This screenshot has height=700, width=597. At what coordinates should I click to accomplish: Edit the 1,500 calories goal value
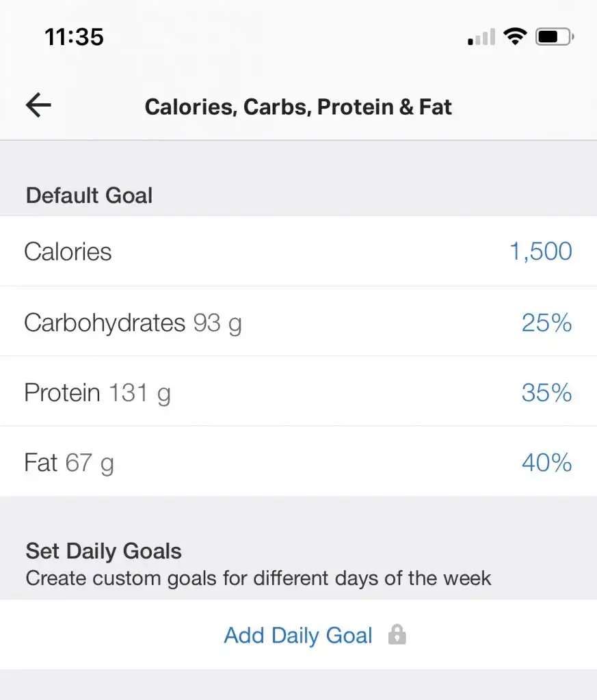tap(540, 252)
